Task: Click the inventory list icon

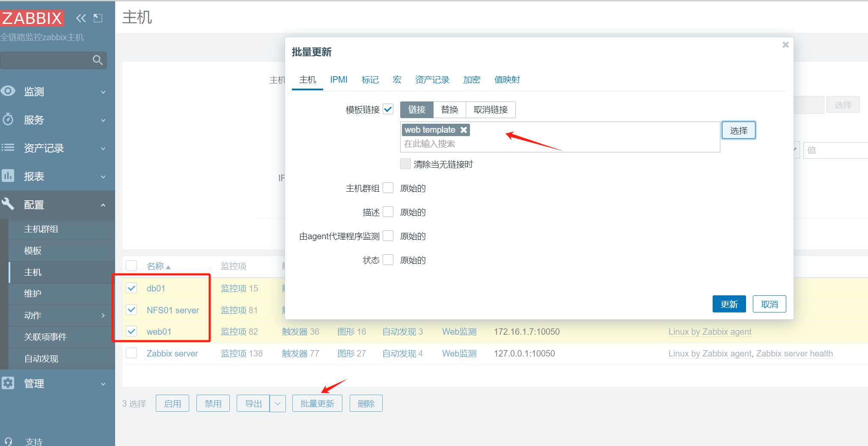Action: (8, 148)
